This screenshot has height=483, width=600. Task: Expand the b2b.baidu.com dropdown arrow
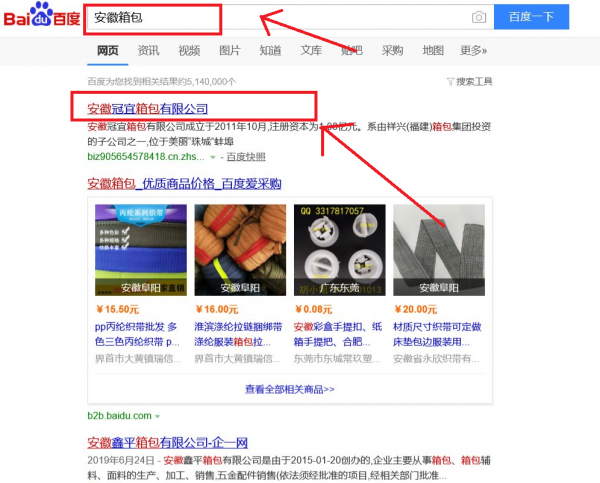(157, 416)
